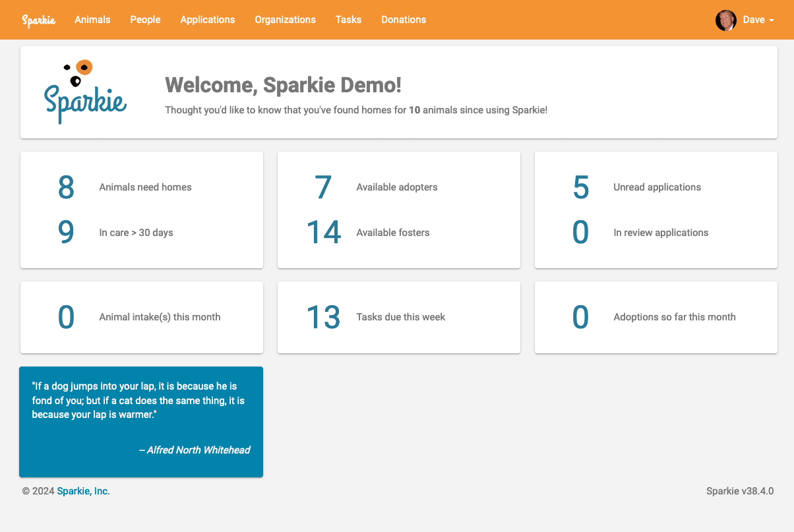Open the Tasks section
This screenshot has height=532, width=794.
[348, 20]
